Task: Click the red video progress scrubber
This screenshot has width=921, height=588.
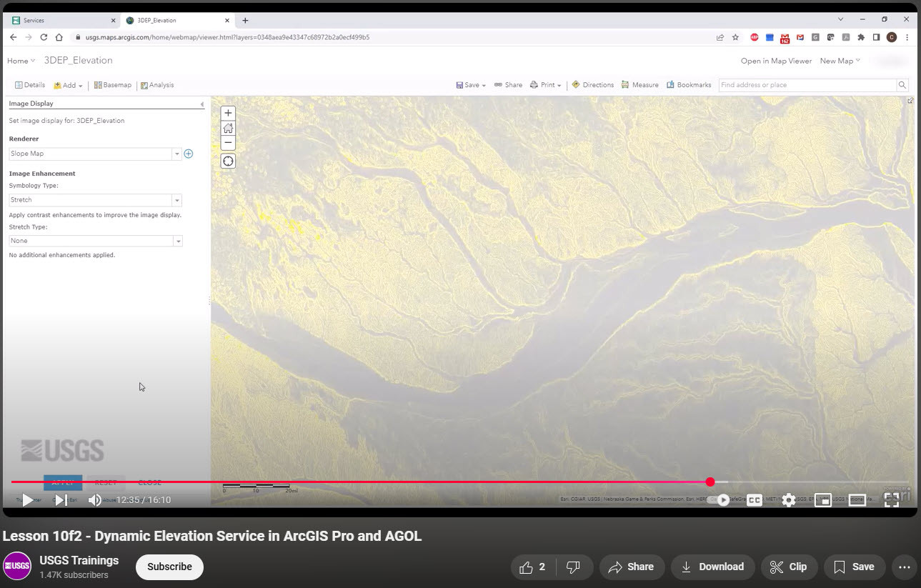Action: 710,482
